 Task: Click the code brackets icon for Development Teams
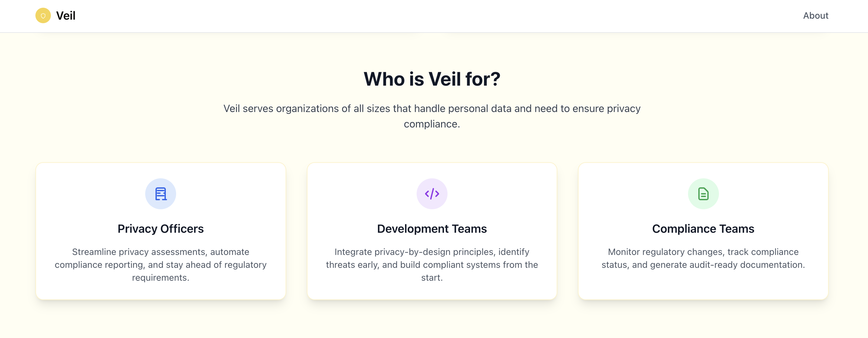pyautogui.click(x=432, y=193)
